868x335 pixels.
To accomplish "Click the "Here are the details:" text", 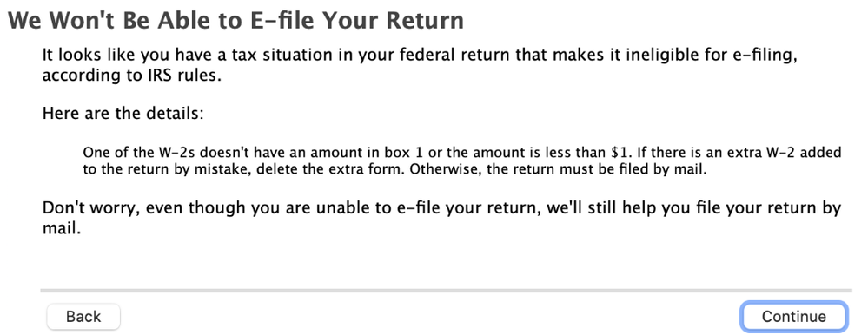I will point(123,114).
